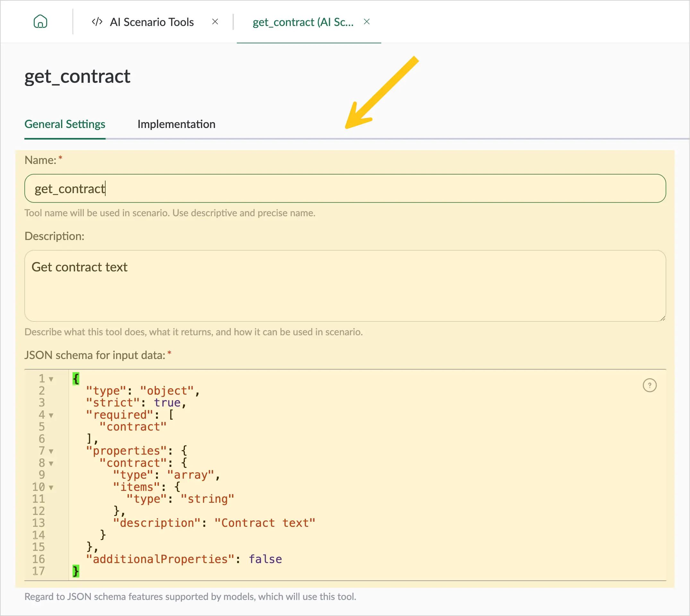
Task: Close the AI Scenario Tools tab
Action: (215, 22)
